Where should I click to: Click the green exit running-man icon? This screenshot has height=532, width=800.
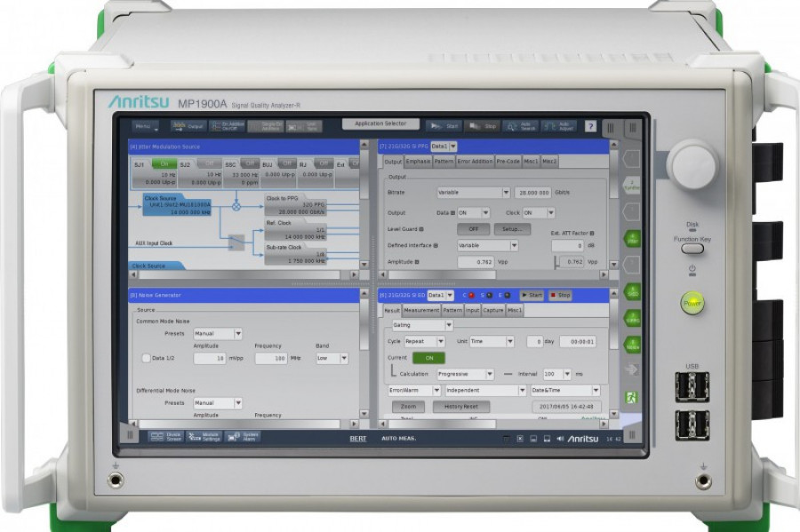coord(631,398)
